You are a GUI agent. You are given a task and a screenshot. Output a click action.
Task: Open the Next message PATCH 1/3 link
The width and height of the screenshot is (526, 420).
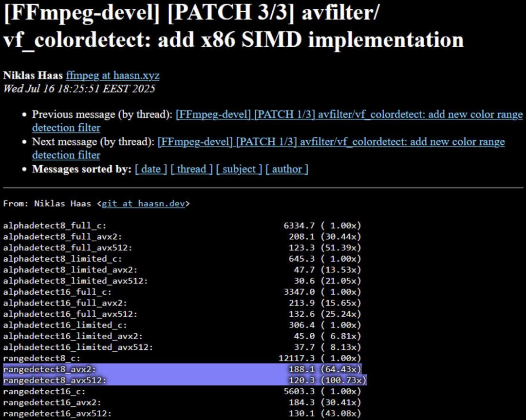[x=331, y=142]
